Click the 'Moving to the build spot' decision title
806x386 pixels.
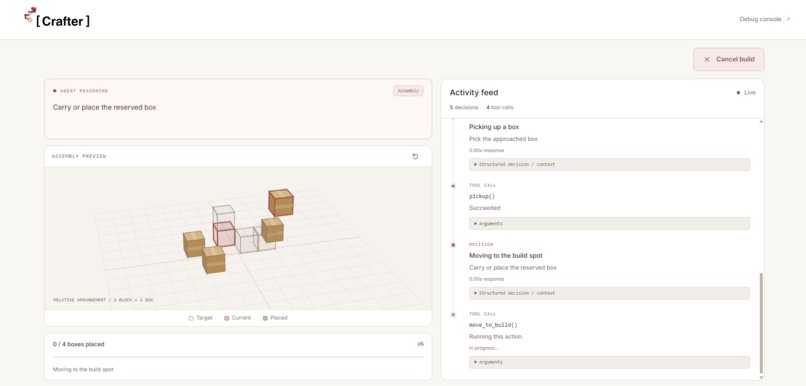(x=506, y=255)
